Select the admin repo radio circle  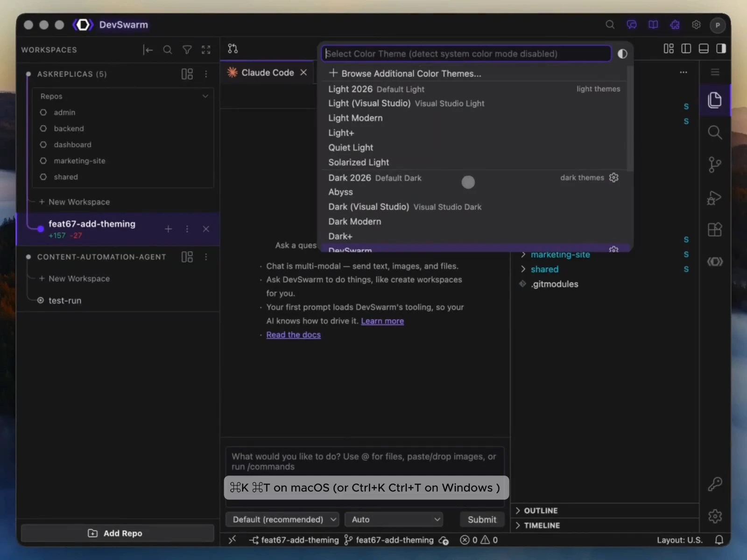pos(43,112)
